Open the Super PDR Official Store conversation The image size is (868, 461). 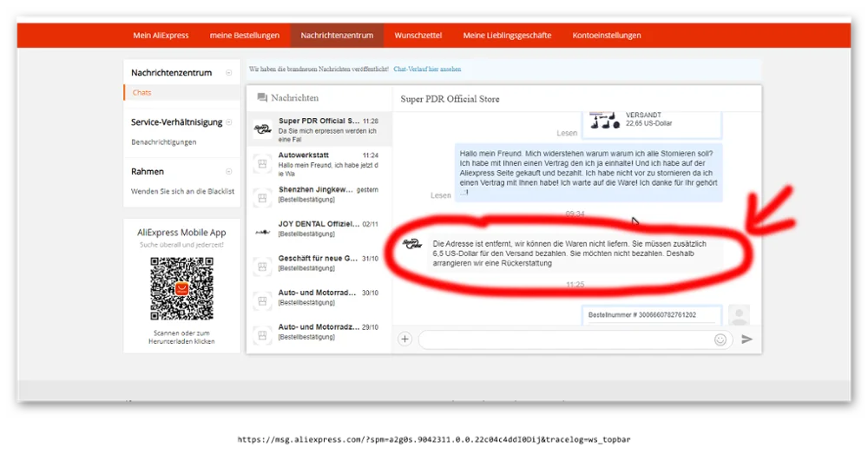pyautogui.click(x=319, y=129)
